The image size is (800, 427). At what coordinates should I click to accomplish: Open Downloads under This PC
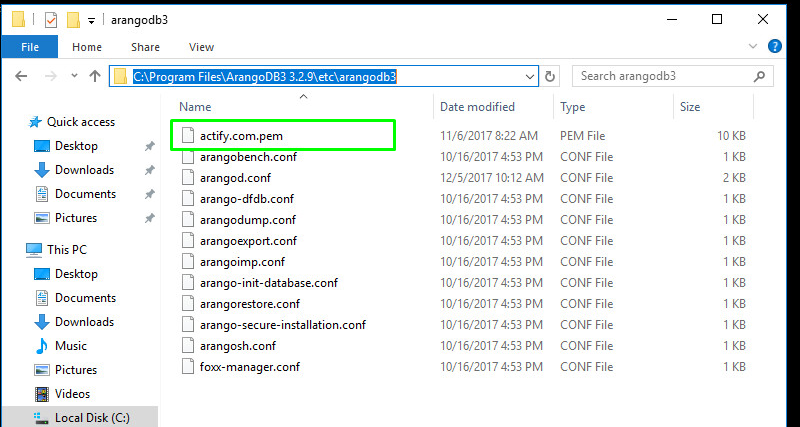coord(84,322)
